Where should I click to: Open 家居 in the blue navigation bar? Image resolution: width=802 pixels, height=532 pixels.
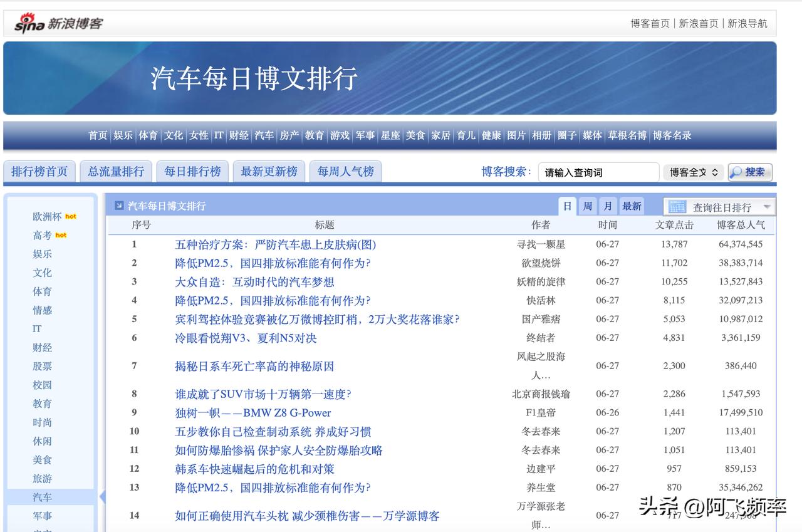tap(440, 135)
